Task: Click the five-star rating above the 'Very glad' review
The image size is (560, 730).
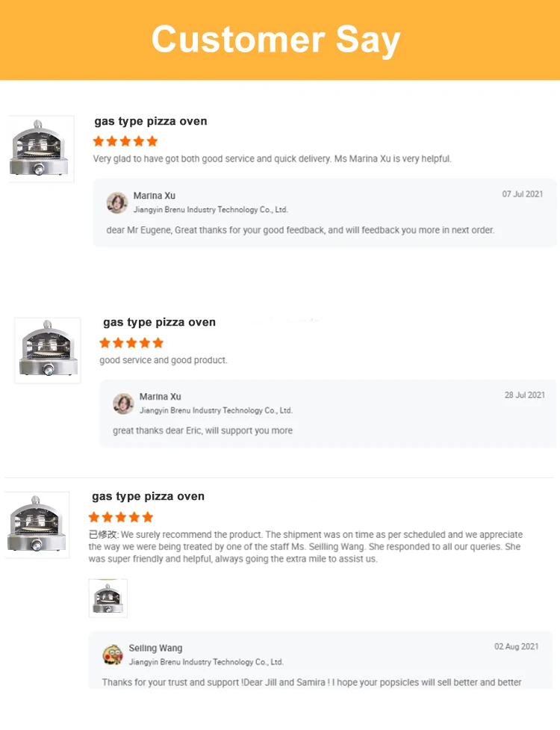Action: [125, 141]
